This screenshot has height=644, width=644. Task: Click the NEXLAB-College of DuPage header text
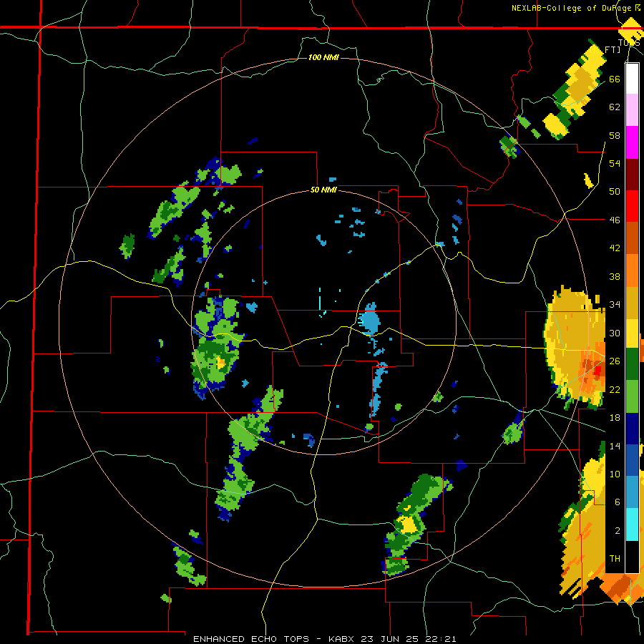tap(575, 8)
